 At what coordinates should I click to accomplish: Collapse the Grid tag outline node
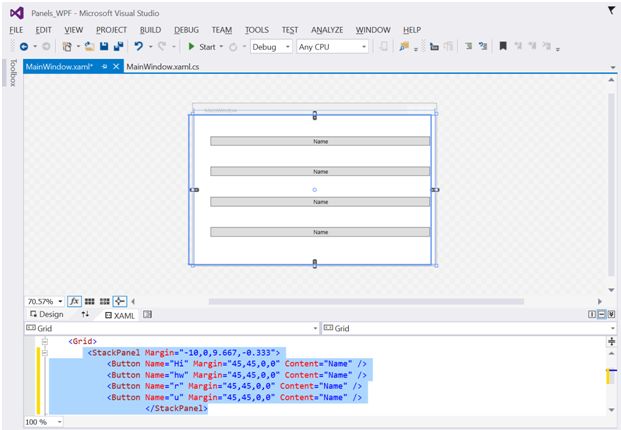pyautogui.click(x=45, y=341)
